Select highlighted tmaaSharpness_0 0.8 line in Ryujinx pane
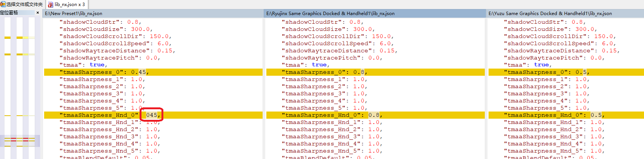 coord(375,72)
